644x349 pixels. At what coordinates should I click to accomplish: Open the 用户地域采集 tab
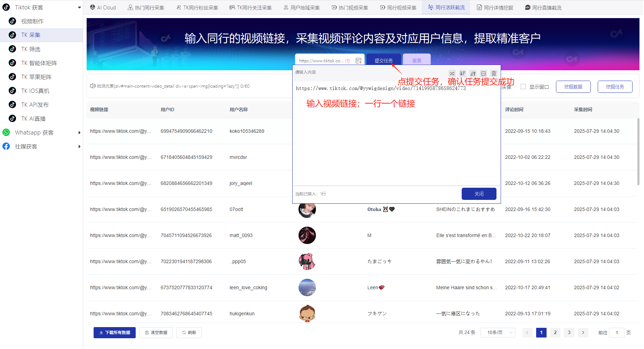click(x=301, y=7)
